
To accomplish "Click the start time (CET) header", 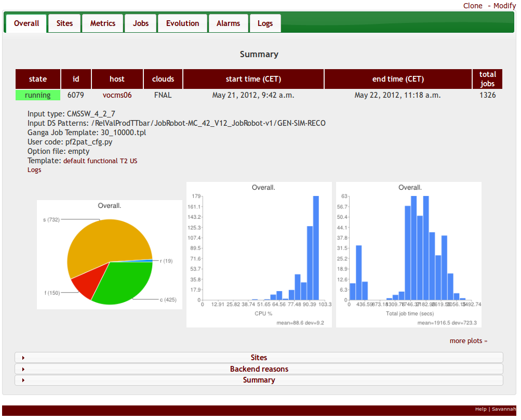I will [253, 79].
